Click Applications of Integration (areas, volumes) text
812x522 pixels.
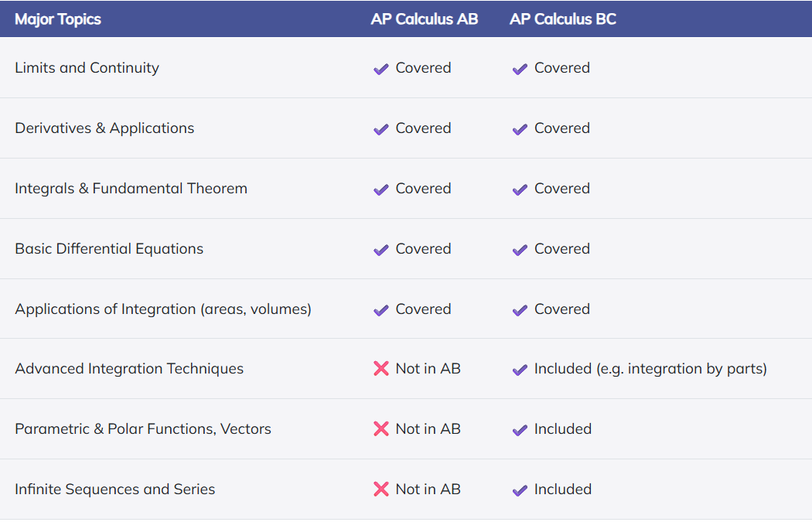163,309
